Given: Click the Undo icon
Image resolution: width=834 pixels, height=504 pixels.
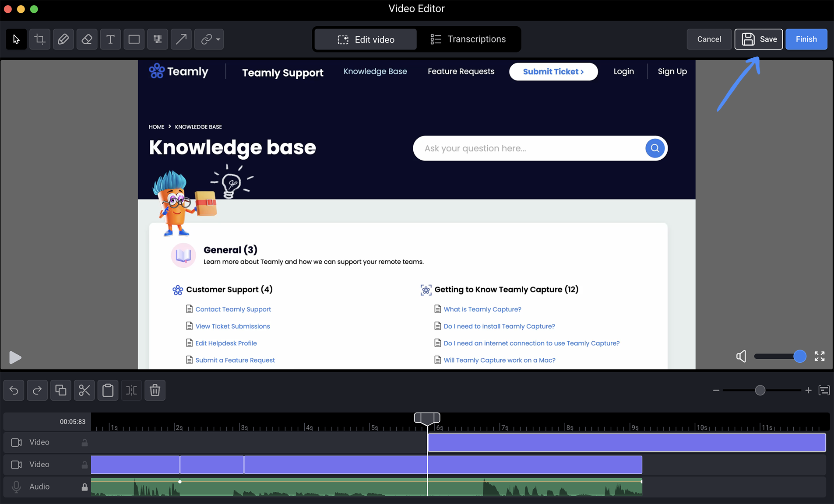Looking at the screenshot, I should coord(14,390).
